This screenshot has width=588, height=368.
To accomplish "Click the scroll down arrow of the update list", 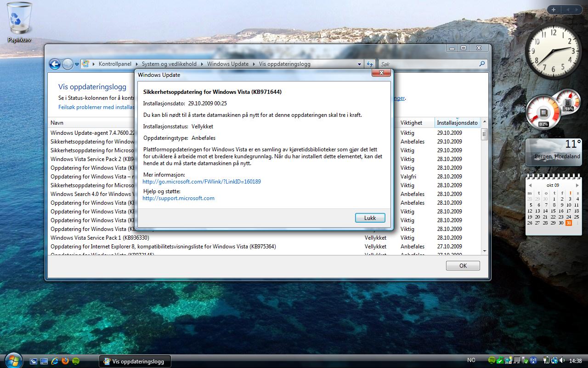I will coord(484,251).
